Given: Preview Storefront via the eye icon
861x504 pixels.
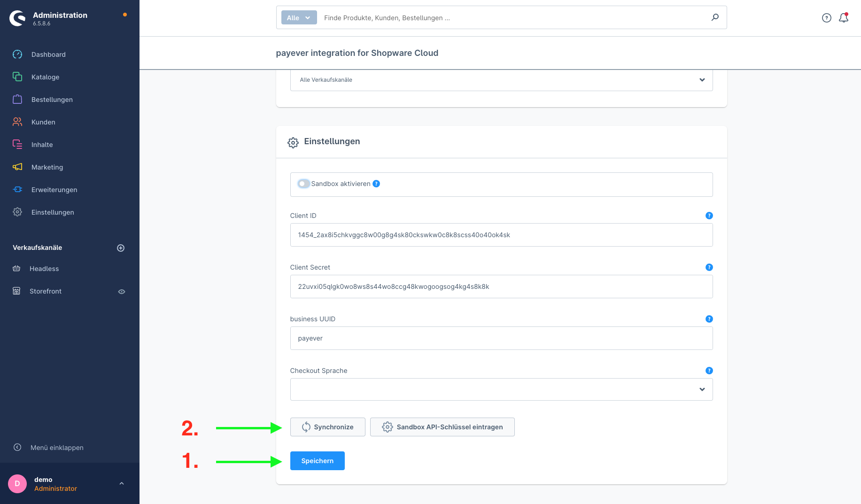Looking at the screenshot, I should point(122,292).
